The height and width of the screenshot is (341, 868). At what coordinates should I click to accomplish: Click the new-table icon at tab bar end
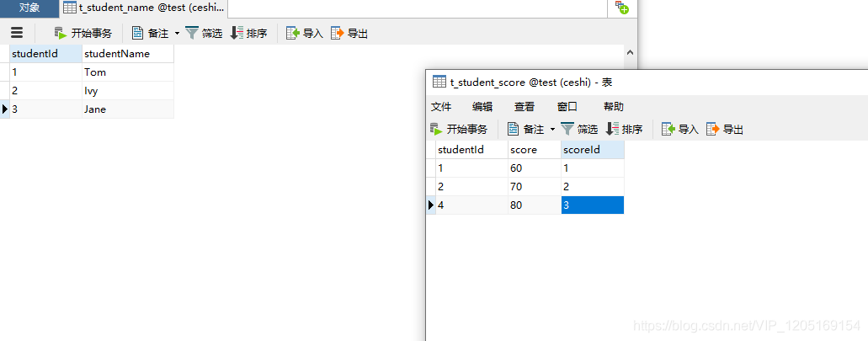622,8
